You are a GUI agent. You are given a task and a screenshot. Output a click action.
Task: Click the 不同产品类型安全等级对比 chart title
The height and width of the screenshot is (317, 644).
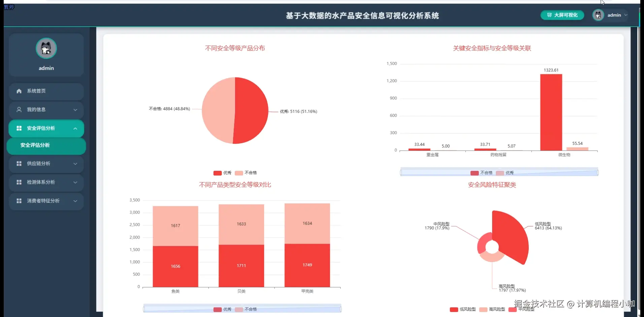pos(235,185)
